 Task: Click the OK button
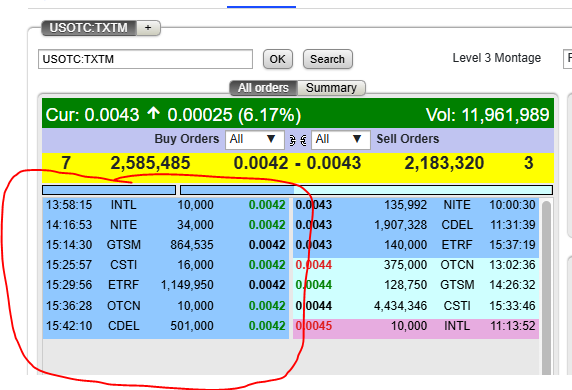278,59
